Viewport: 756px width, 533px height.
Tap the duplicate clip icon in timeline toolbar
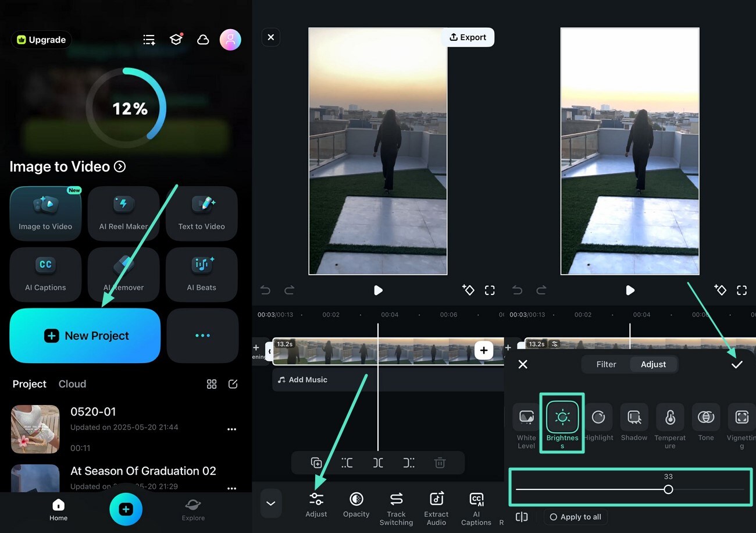pos(316,463)
